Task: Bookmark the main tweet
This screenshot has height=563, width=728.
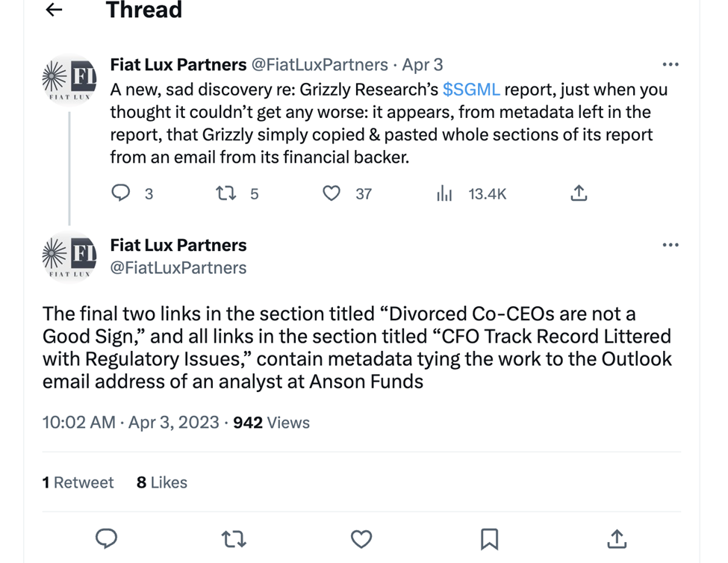Action: 489,538
